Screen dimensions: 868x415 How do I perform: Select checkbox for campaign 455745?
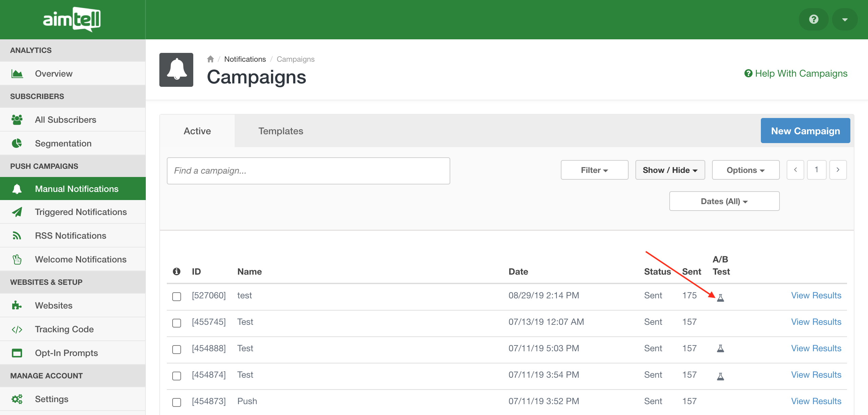coord(177,323)
